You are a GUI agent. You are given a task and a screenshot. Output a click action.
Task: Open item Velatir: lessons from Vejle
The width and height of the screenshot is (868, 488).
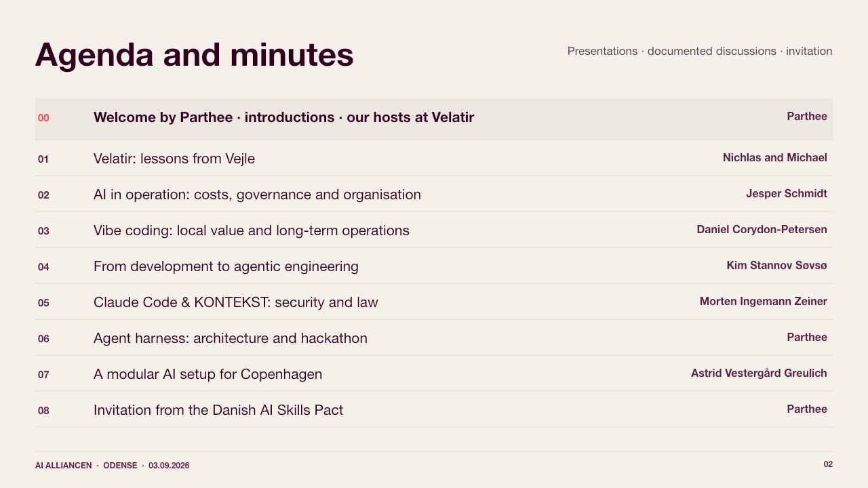point(434,159)
